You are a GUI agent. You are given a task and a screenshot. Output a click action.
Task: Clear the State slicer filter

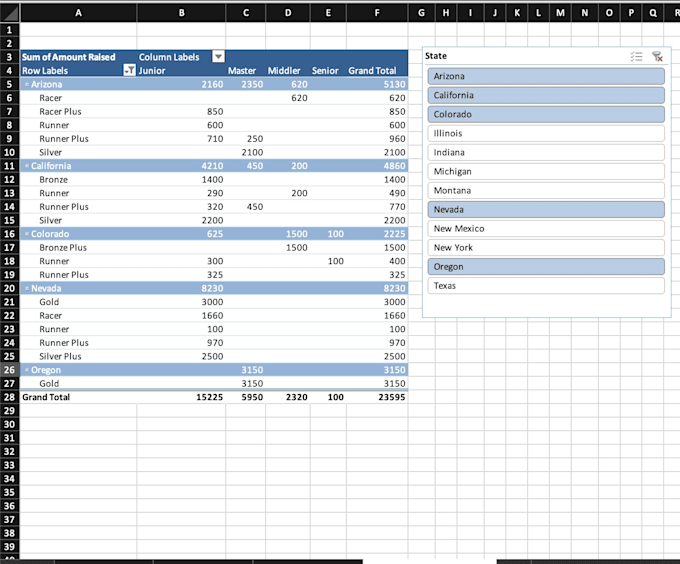[657, 56]
